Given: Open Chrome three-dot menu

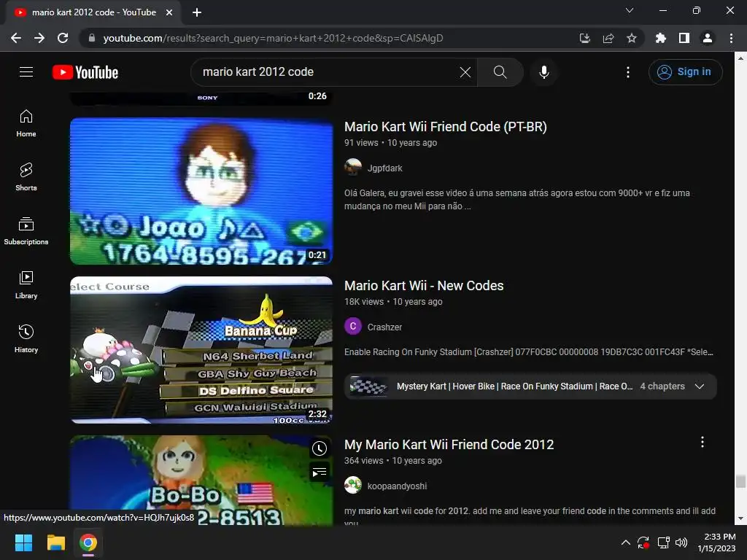Looking at the screenshot, I should [731, 38].
